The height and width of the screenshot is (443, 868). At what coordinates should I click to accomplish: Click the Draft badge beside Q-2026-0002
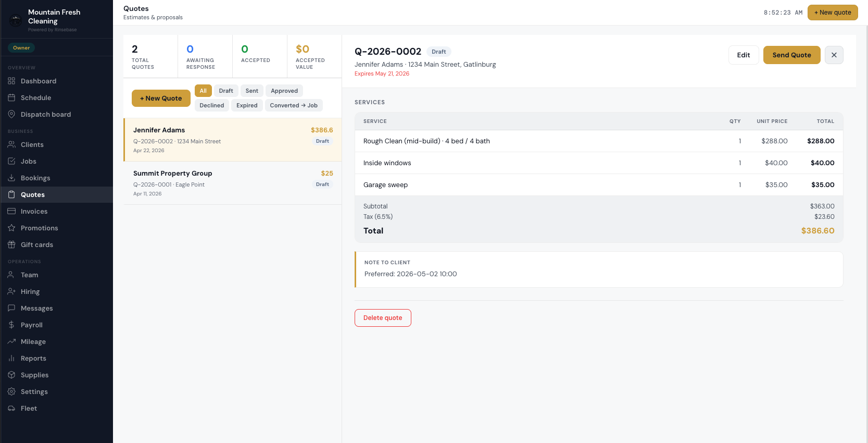439,52
